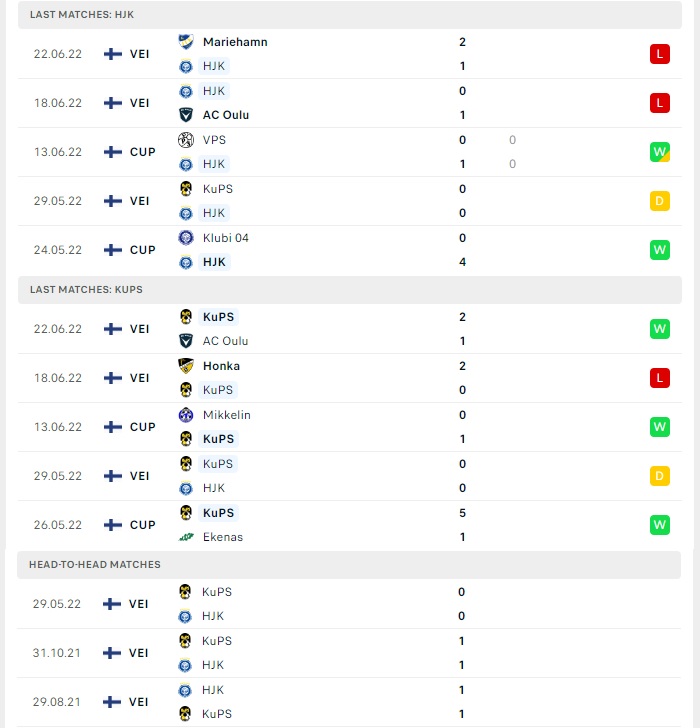
Task: Click the Mariehamn team crest icon
Action: 186,42
